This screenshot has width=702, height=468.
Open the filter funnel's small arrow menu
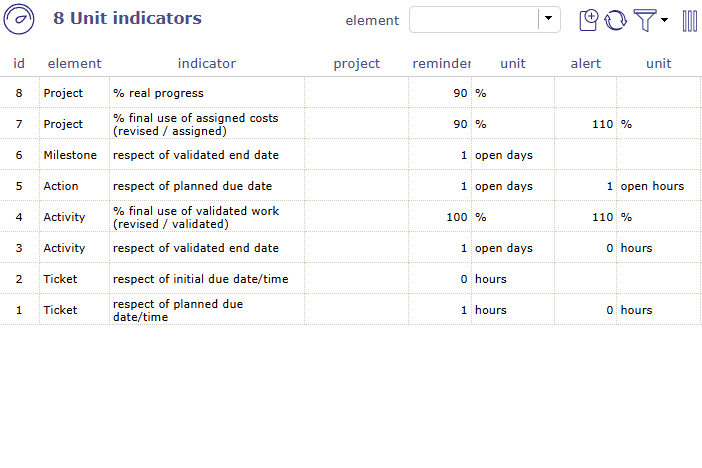(664, 21)
